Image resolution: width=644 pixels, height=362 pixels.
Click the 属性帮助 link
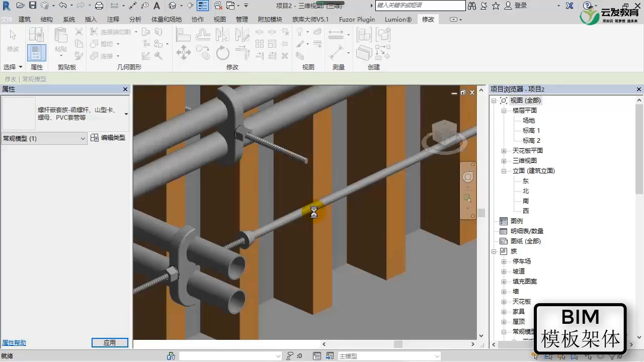coord(14,343)
